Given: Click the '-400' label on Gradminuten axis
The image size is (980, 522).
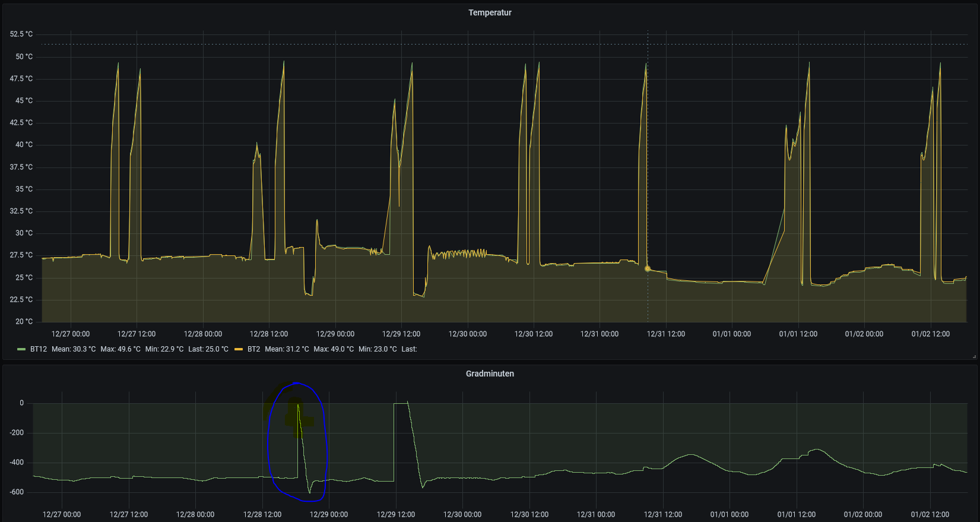Looking at the screenshot, I should click(17, 462).
